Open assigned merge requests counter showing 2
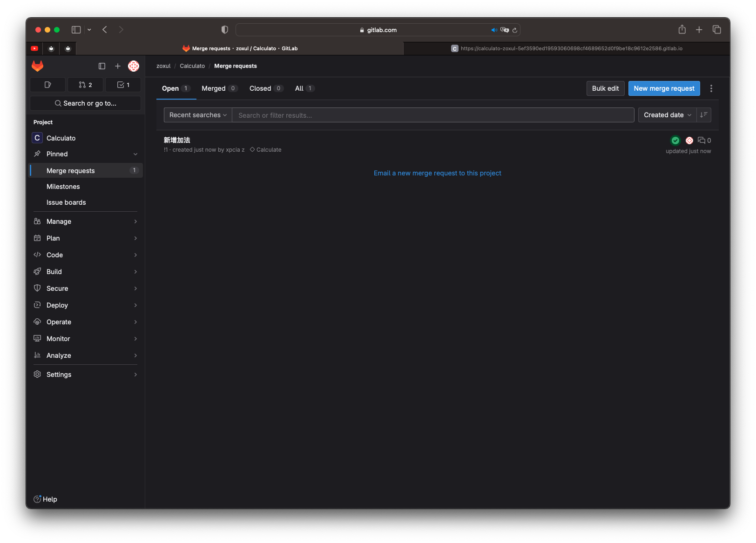Image resolution: width=756 pixels, height=543 pixels. click(x=85, y=85)
